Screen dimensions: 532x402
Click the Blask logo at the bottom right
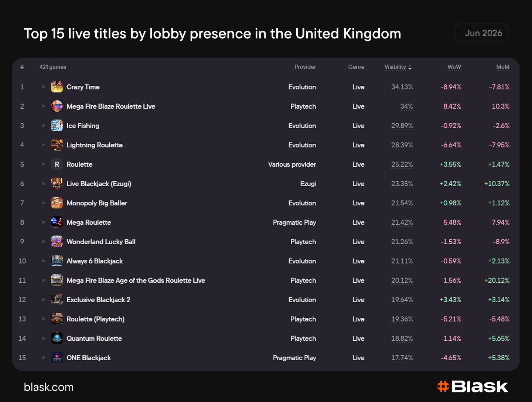coord(473,386)
